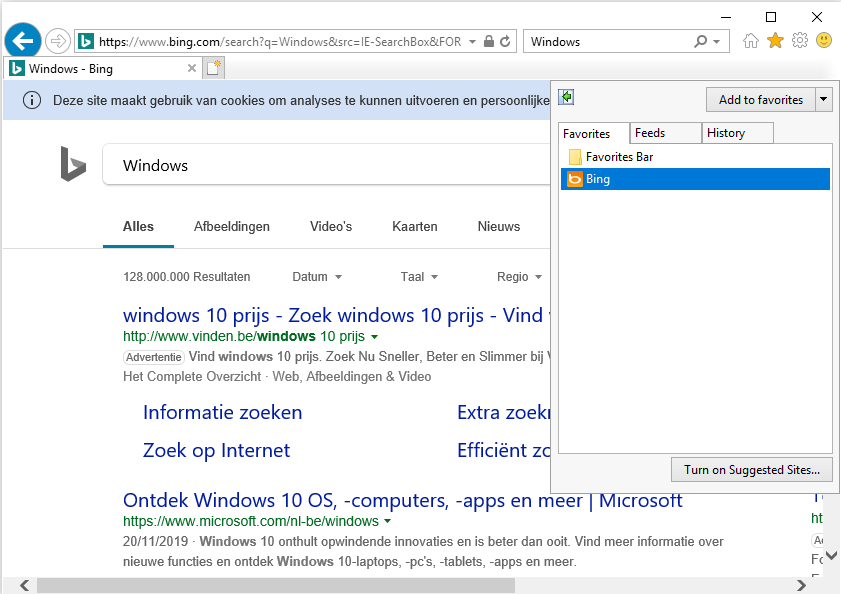The width and height of the screenshot is (841, 594).
Task: Click the lock security icon in address bar
Action: tap(489, 41)
